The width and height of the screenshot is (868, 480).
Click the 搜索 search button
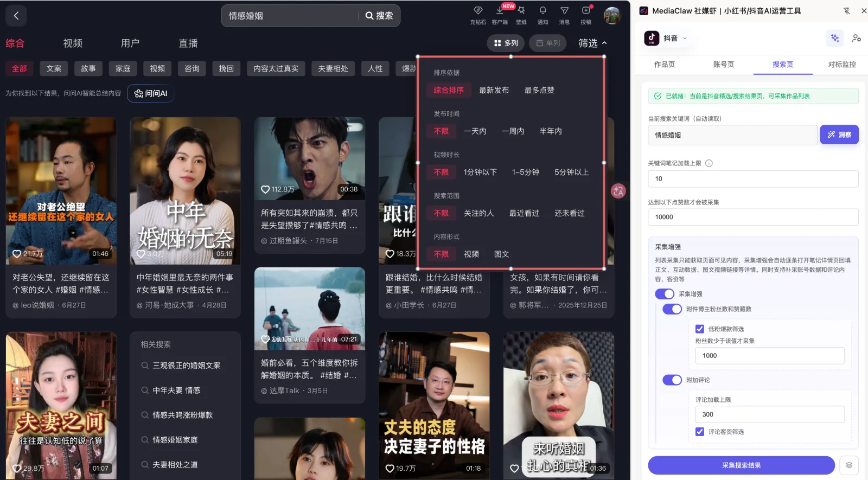click(379, 16)
